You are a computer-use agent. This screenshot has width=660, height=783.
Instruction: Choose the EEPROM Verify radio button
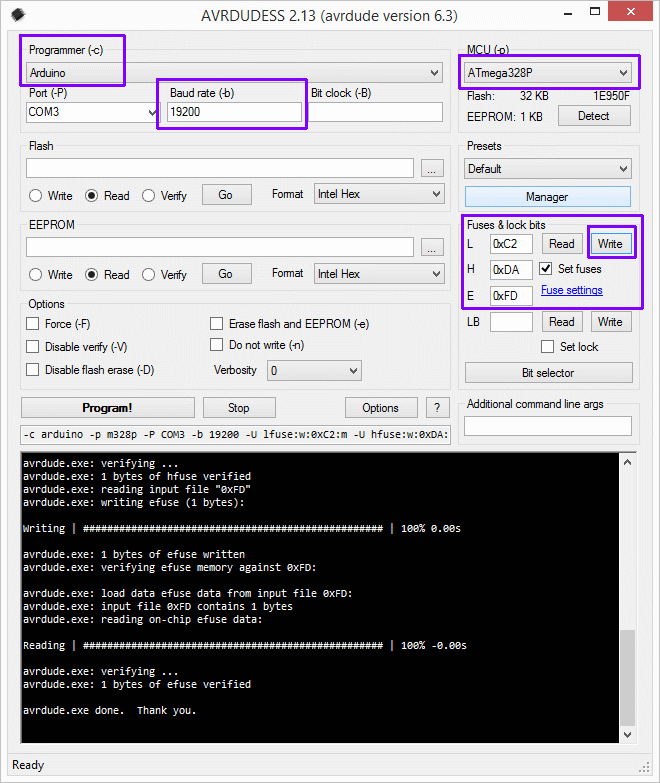tap(148, 274)
